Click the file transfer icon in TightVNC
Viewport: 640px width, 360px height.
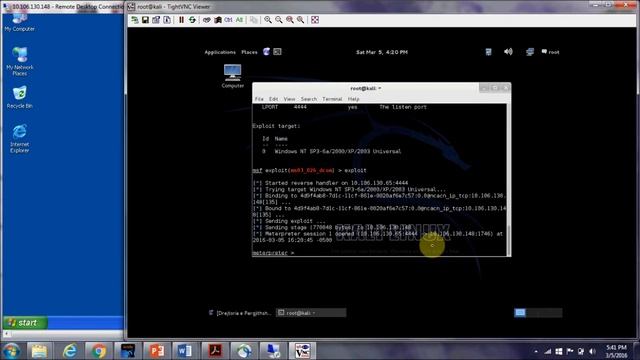pos(253,20)
